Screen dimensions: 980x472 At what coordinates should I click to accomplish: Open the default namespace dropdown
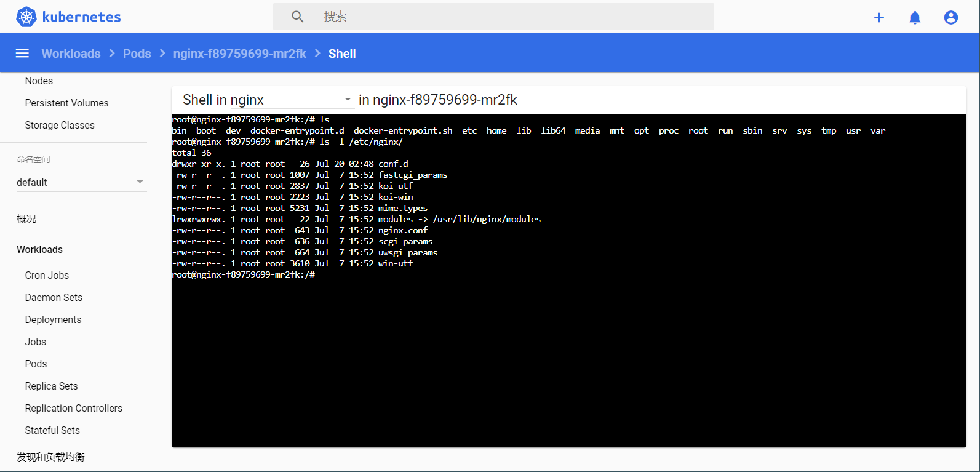tap(81, 182)
